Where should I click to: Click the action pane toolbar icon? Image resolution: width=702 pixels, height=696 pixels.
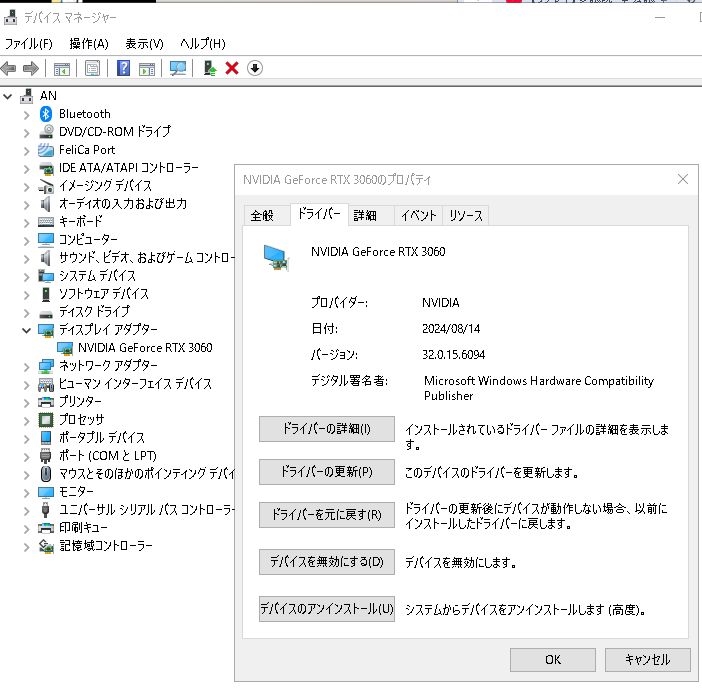pyautogui.click(x=147, y=68)
